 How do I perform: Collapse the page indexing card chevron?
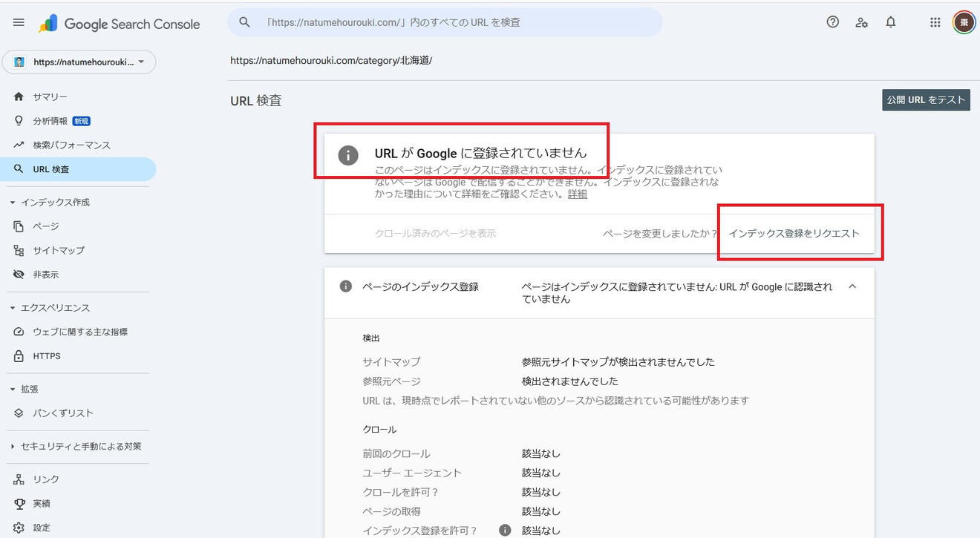tap(852, 286)
